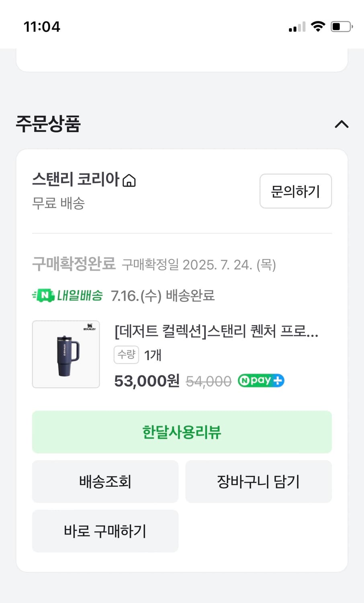364x603 pixels.
Task: Tap 배송조회 to track delivery
Action: pyautogui.click(x=105, y=481)
